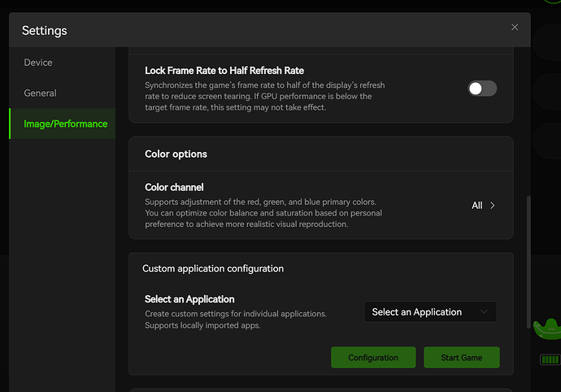Screen dimensions: 561x392
Task: Click the settings panel vertical scrollbar
Action: [x=528, y=262]
